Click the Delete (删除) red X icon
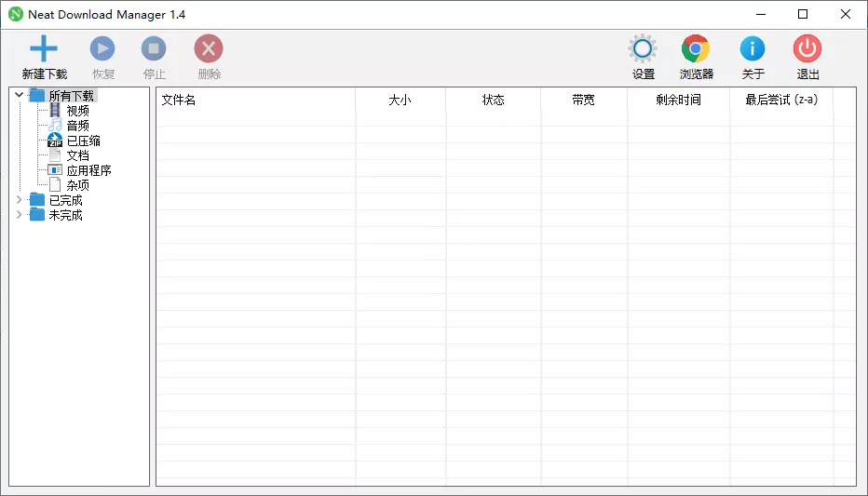The width and height of the screenshot is (868, 496). [209, 48]
